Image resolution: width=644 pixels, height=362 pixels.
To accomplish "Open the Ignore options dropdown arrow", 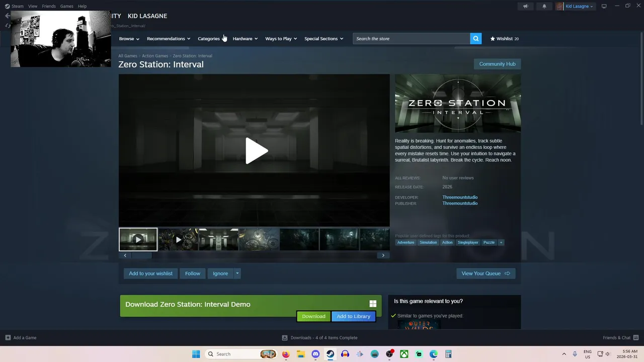I will tap(237, 274).
